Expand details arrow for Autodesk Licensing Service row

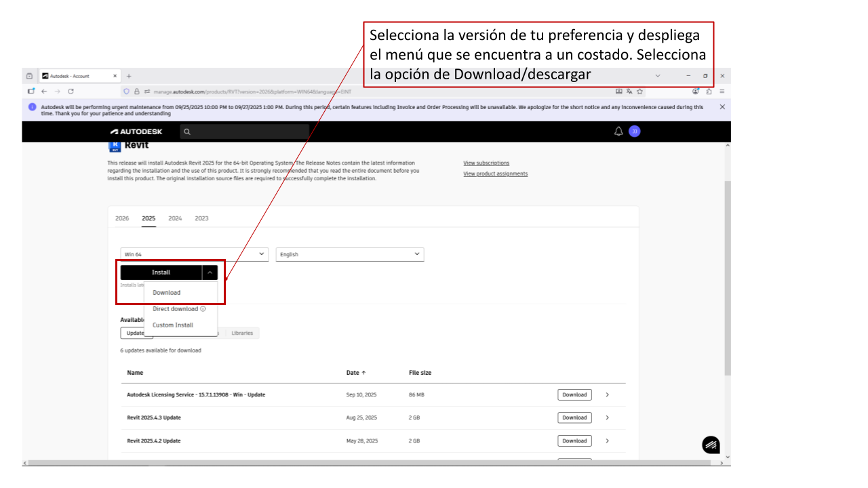607,394
